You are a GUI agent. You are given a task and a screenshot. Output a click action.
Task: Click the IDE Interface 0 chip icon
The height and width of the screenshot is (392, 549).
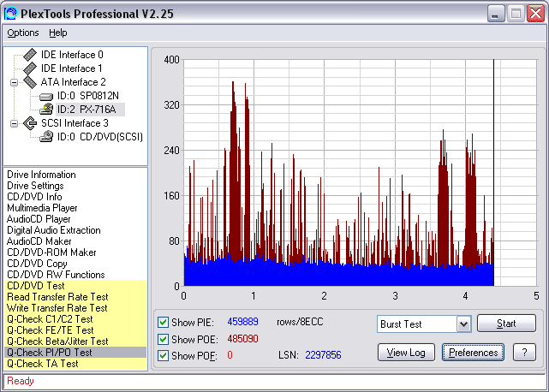click(31, 55)
